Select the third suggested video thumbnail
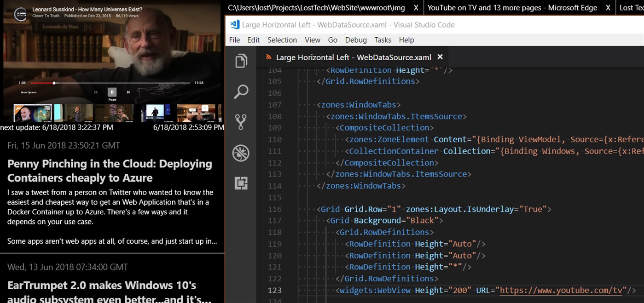Image resolution: width=644 pixels, height=303 pixels. click(x=115, y=113)
